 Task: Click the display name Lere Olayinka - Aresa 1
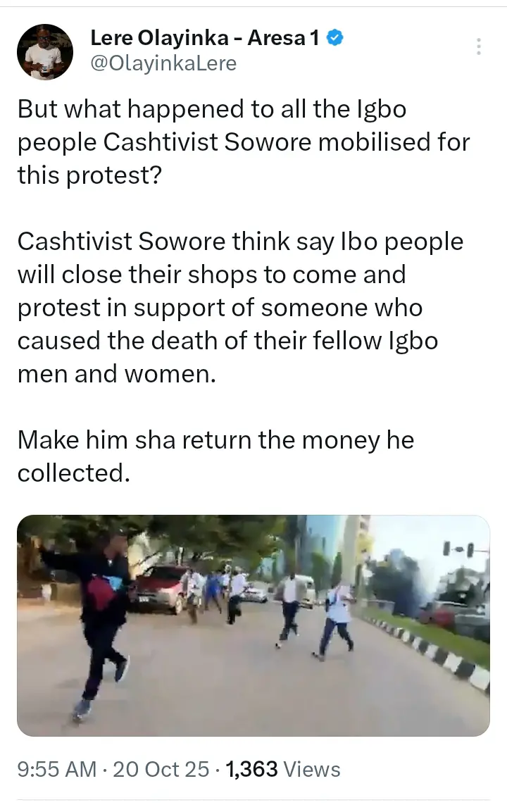tap(205, 38)
